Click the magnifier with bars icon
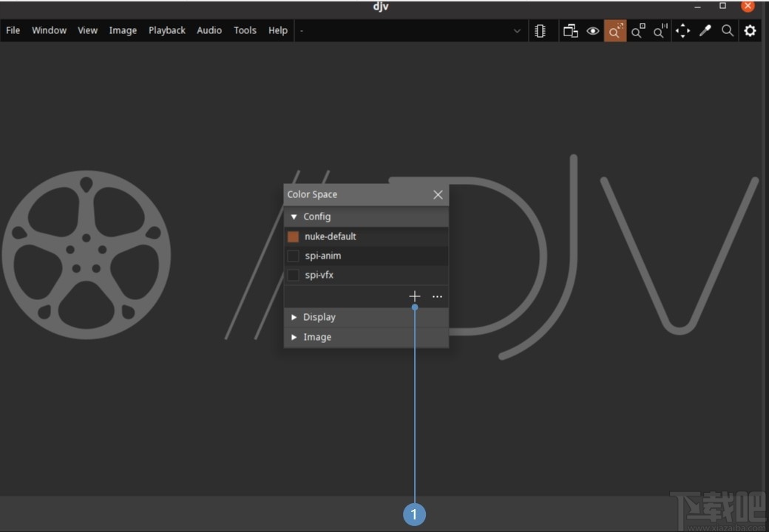 click(660, 31)
